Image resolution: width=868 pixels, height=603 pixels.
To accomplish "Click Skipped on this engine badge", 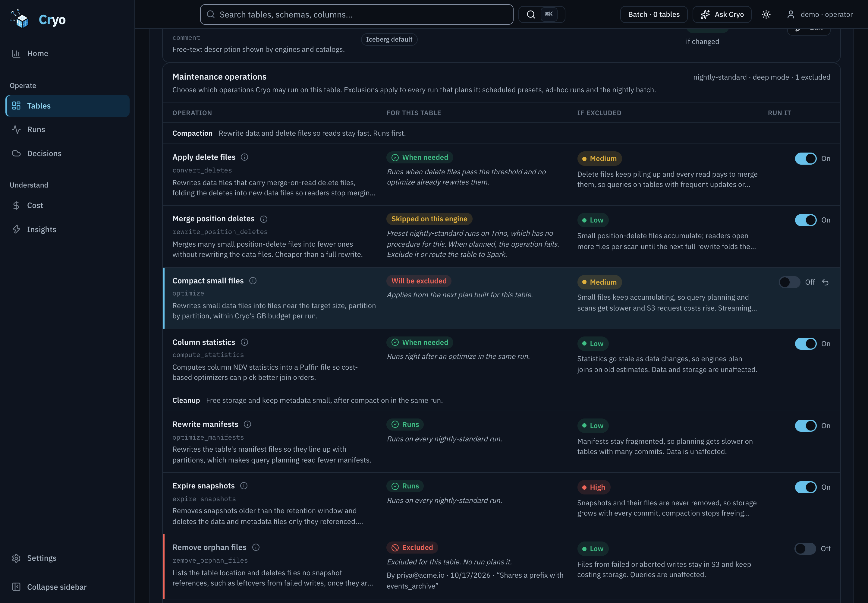I will pos(429,219).
